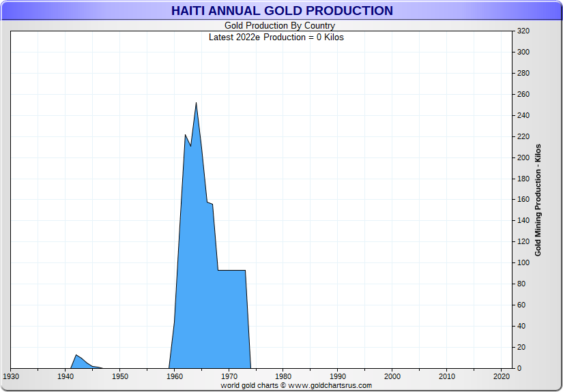This screenshot has height=392, width=563.
Task: Click the 1960 x-axis label
Action: coord(174,376)
